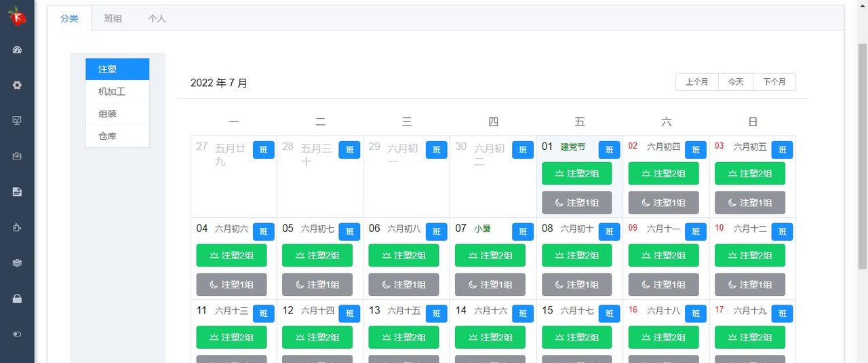Click the 班 button on July 15
Screen dimensions: 868x363
(610, 313)
